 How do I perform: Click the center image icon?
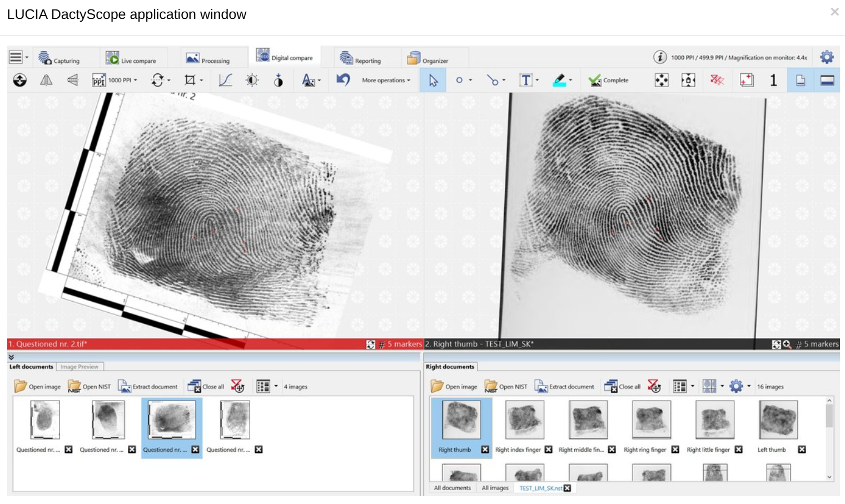(x=688, y=80)
